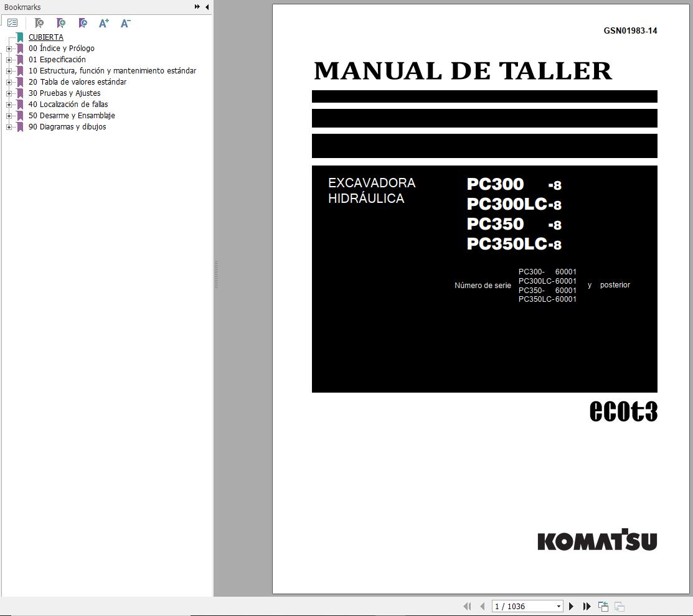693x616 pixels.
Task: Click the Bookmarks panel title
Action: click(x=22, y=7)
